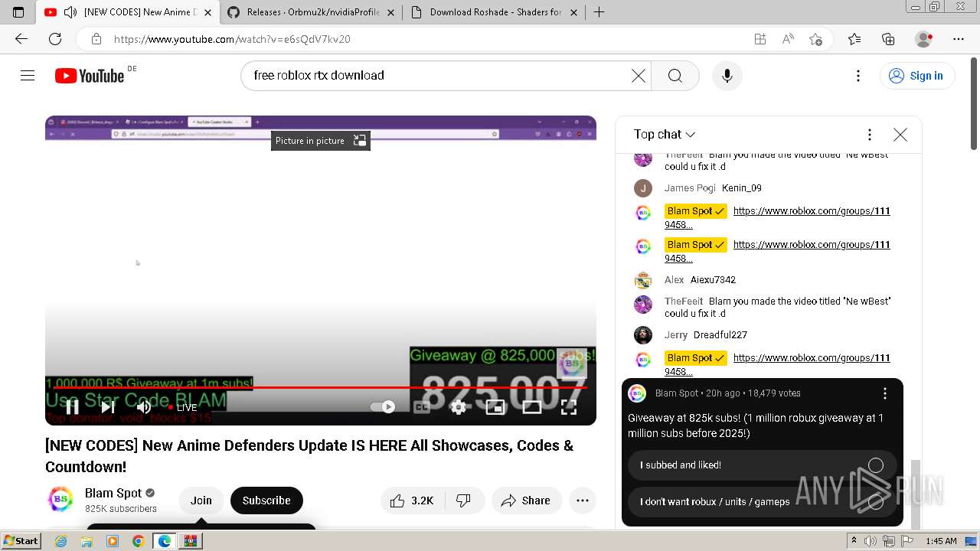Mute the YouTube tab audio icon
The width and height of the screenshot is (980, 551).
tap(70, 12)
